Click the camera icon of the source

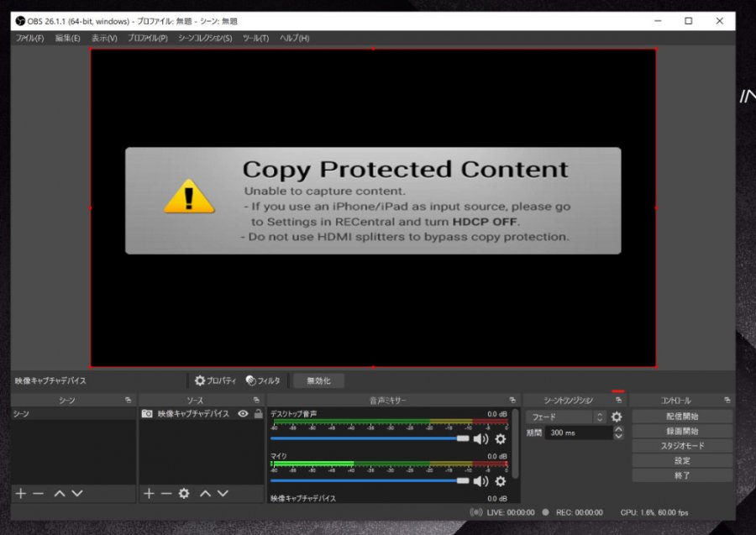click(x=147, y=413)
